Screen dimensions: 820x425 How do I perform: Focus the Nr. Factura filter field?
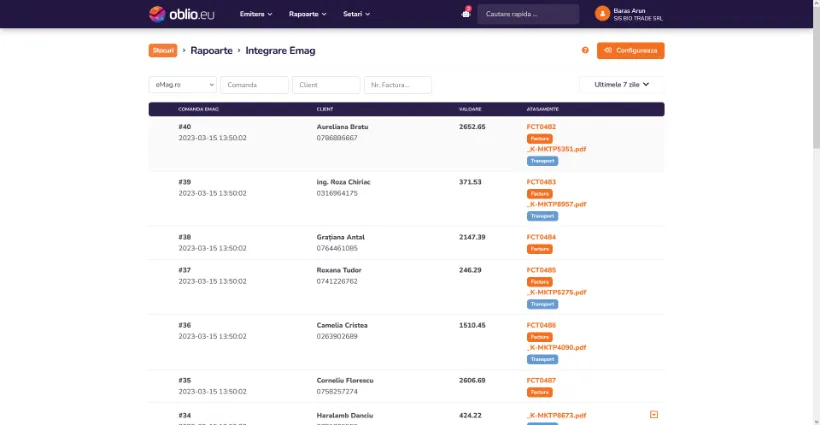click(x=398, y=85)
